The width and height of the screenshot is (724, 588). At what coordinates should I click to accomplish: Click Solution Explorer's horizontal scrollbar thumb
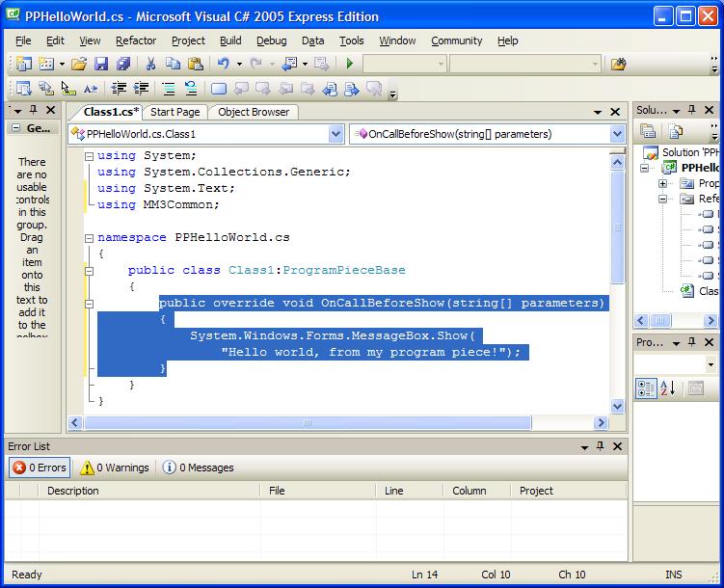(660, 320)
